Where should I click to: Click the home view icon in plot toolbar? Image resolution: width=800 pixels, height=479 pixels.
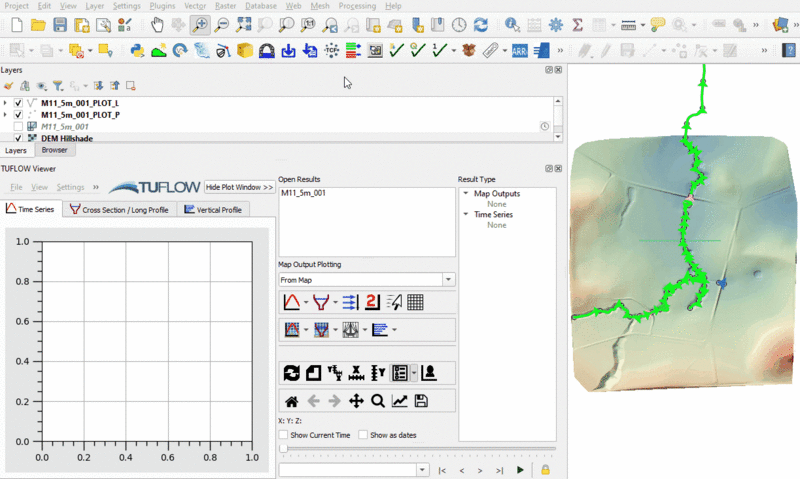tap(292, 401)
